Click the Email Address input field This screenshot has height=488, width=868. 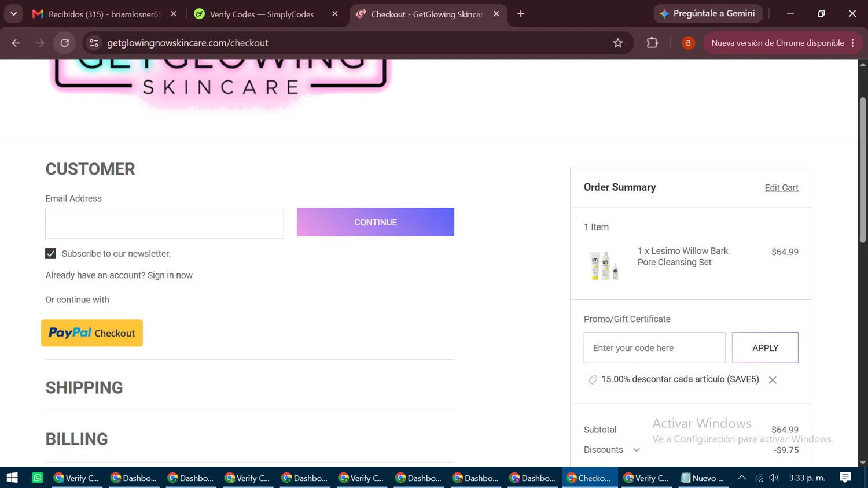tap(164, 224)
